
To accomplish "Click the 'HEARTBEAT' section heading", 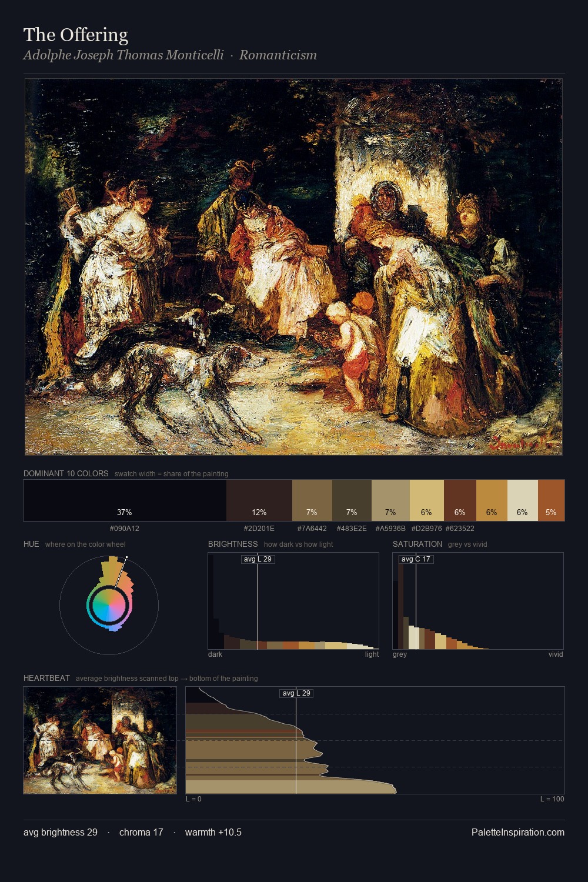I will click(46, 678).
